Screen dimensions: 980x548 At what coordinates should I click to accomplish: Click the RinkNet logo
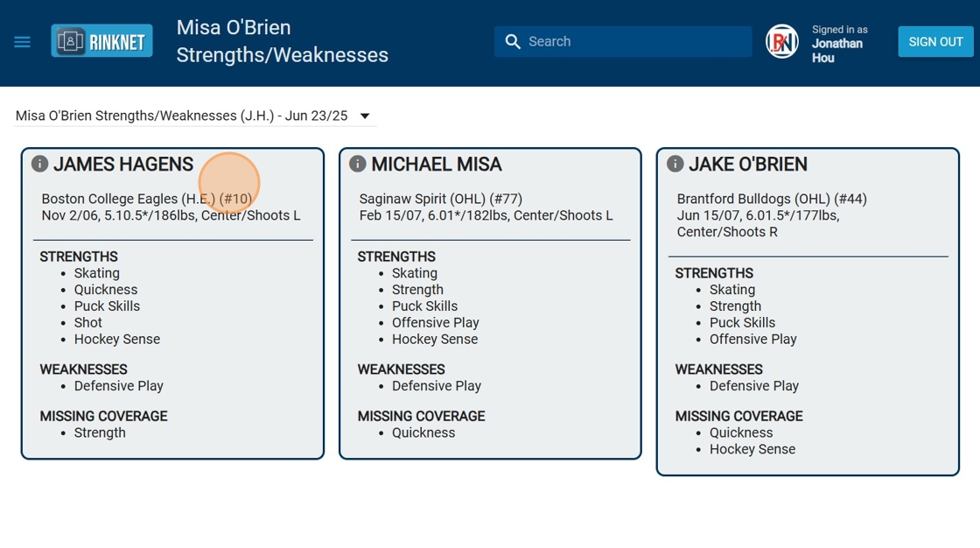pyautogui.click(x=102, y=41)
